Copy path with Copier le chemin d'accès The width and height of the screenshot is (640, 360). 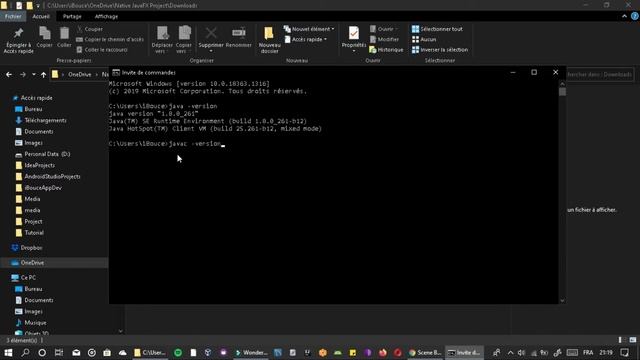click(110, 39)
